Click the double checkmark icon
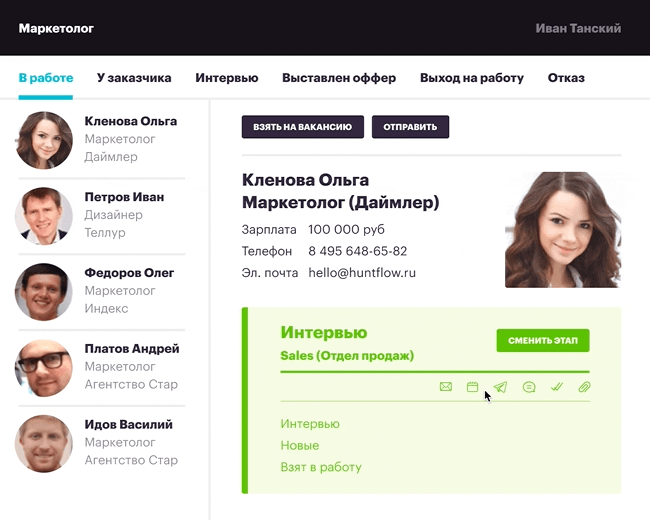The width and height of the screenshot is (650, 520). point(557,387)
